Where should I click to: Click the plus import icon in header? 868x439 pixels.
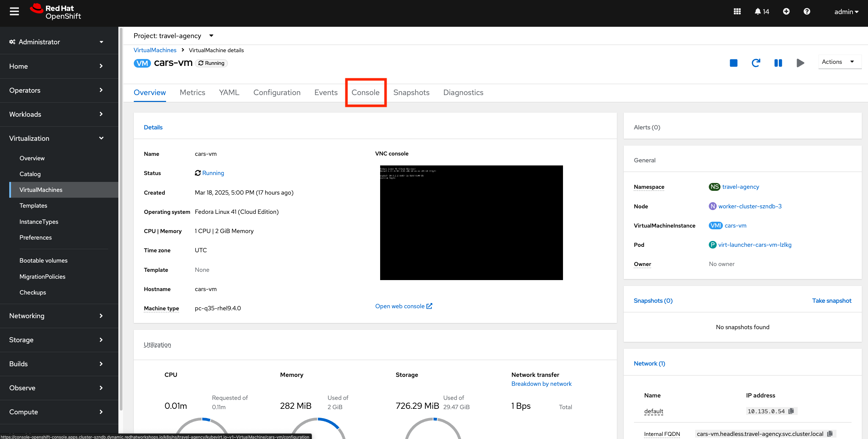click(786, 12)
